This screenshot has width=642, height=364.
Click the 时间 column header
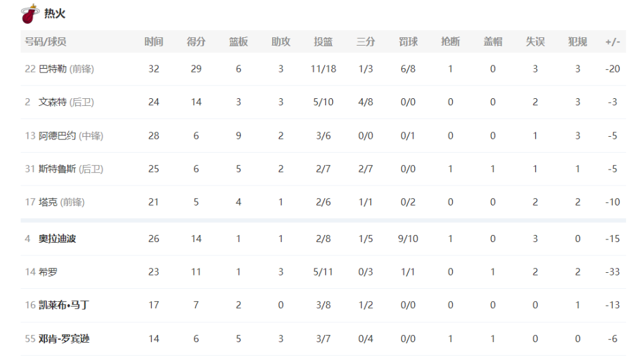(x=153, y=41)
